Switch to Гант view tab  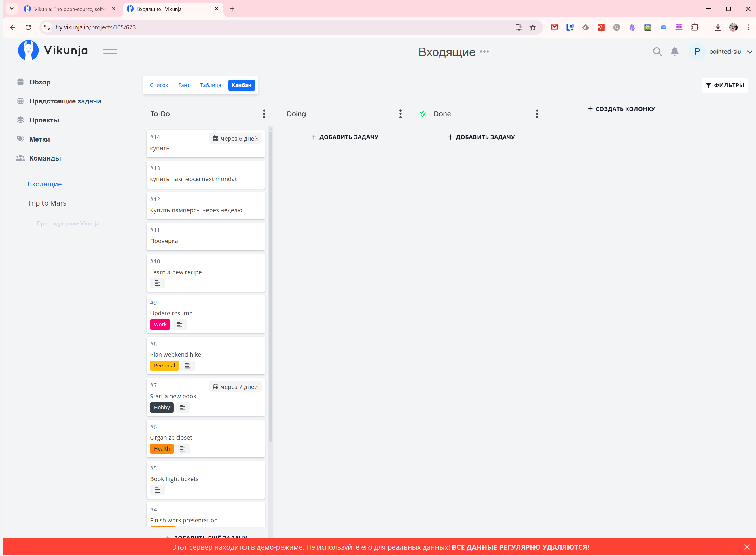[x=184, y=85]
